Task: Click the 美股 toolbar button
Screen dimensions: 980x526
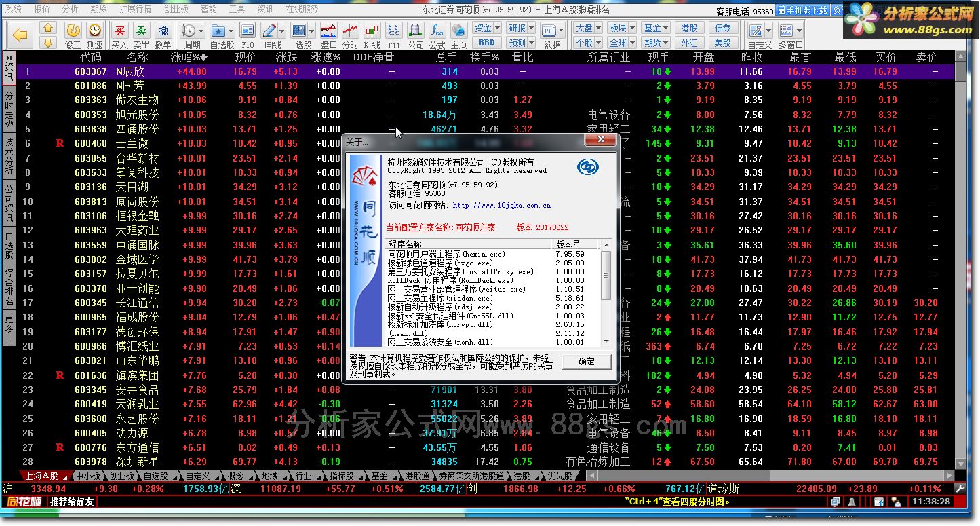Action: [x=723, y=42]
